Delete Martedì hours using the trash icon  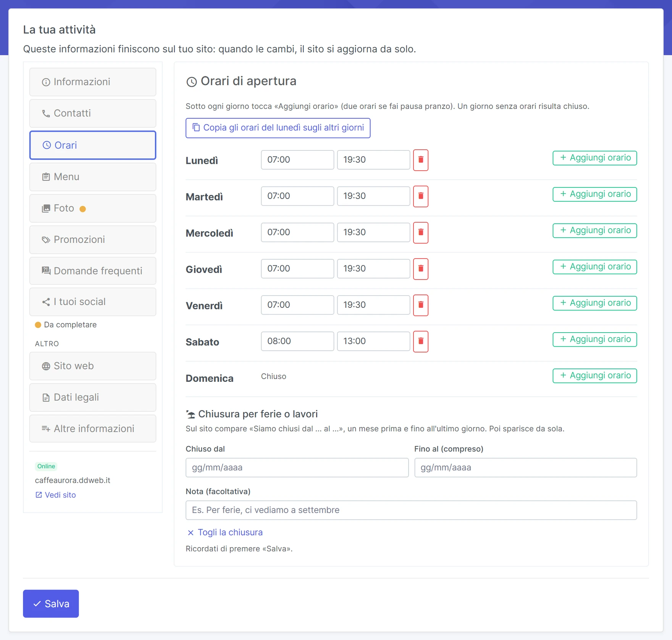[x=420, y=196]
